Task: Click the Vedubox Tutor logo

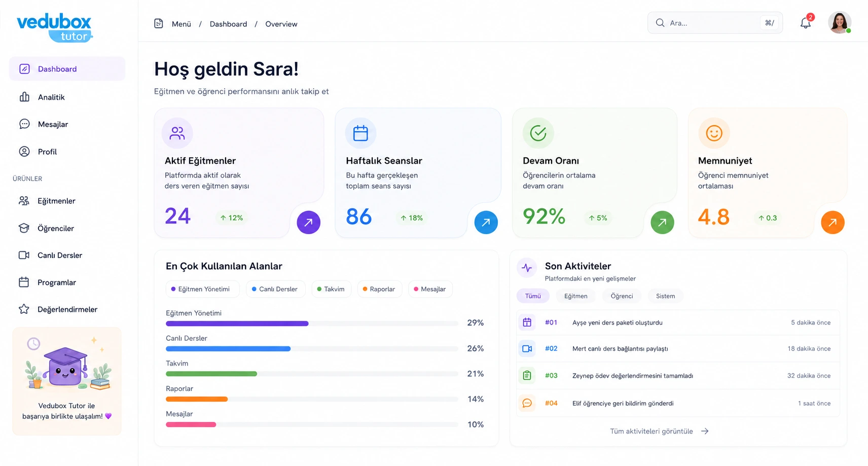Action: pos(54,28)
